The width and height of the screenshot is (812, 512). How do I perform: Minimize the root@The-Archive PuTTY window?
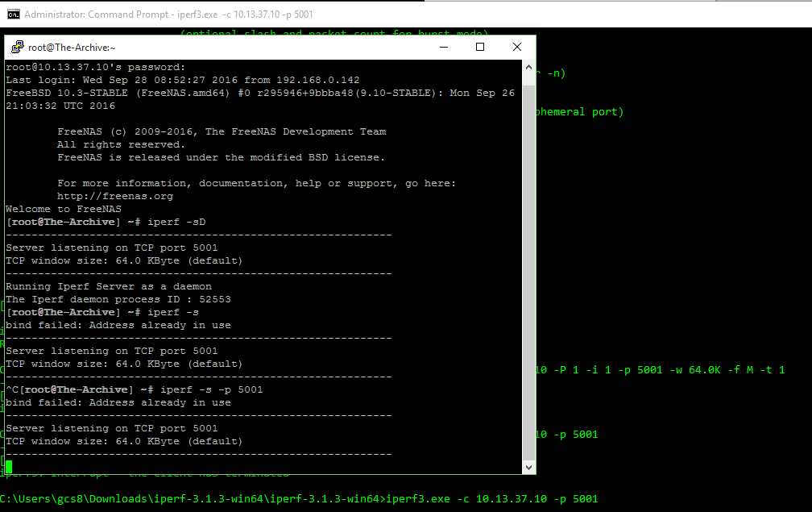point(444,47)
